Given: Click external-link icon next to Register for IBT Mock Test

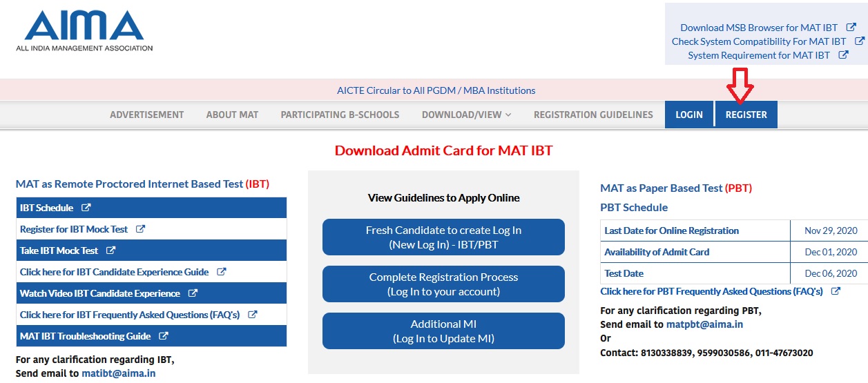Looking at the screenshot, I should [140, 229].
